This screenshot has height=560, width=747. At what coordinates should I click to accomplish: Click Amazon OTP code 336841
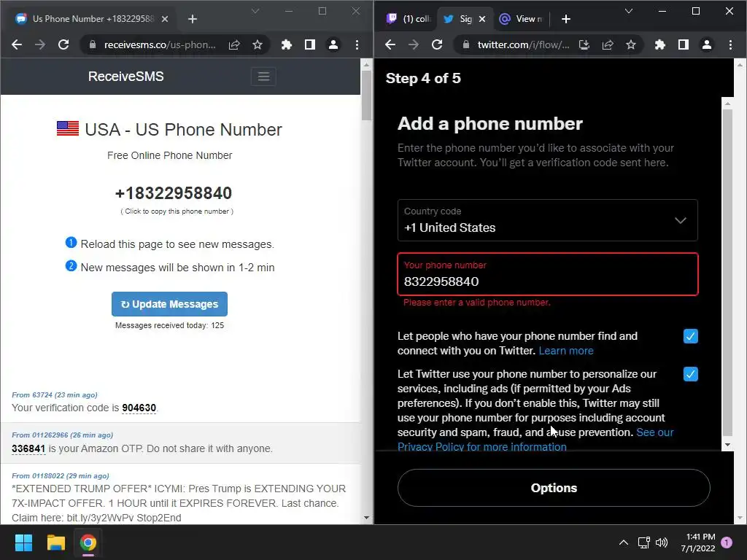[28, 448]
